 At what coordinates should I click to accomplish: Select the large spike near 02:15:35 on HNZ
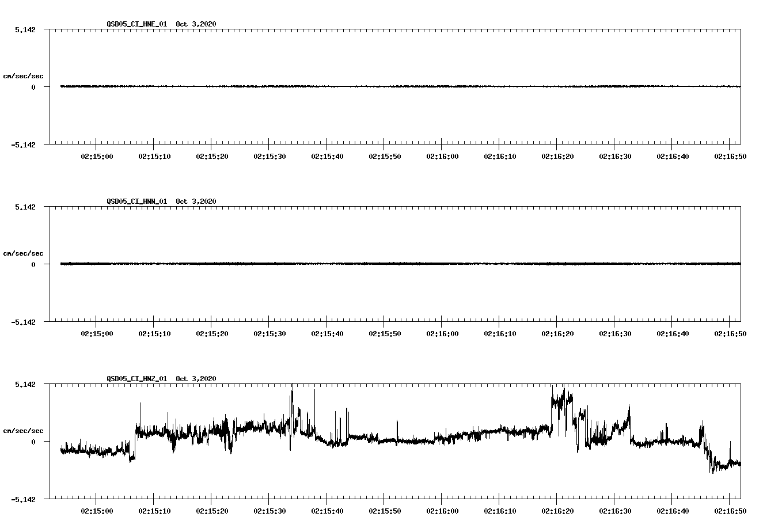coord(291,397)
